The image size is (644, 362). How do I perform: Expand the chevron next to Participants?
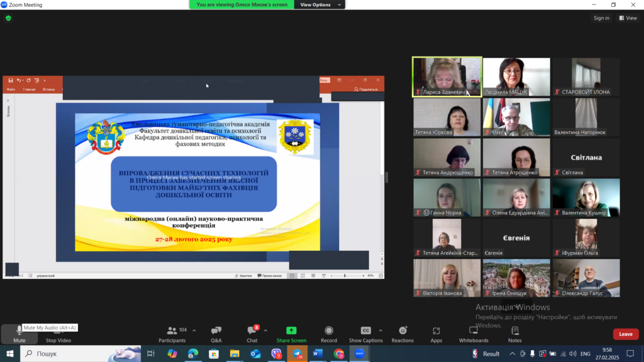tap(194, 330)
